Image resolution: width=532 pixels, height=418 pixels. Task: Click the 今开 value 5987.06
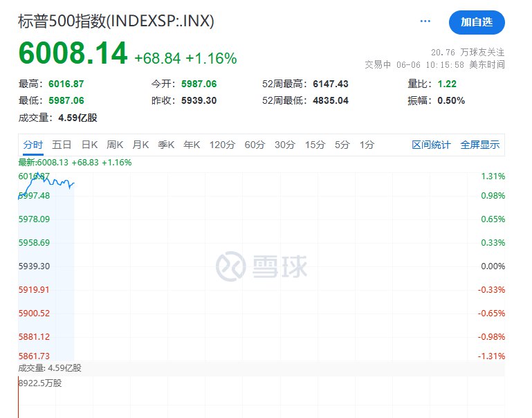(199, 84)
